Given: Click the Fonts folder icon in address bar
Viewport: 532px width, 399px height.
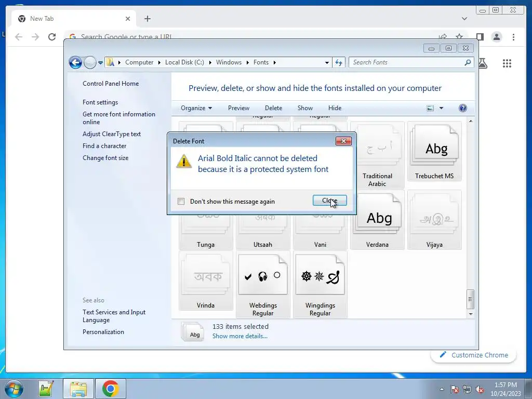Looking at the screenshot, I should (x=110, y=62).
